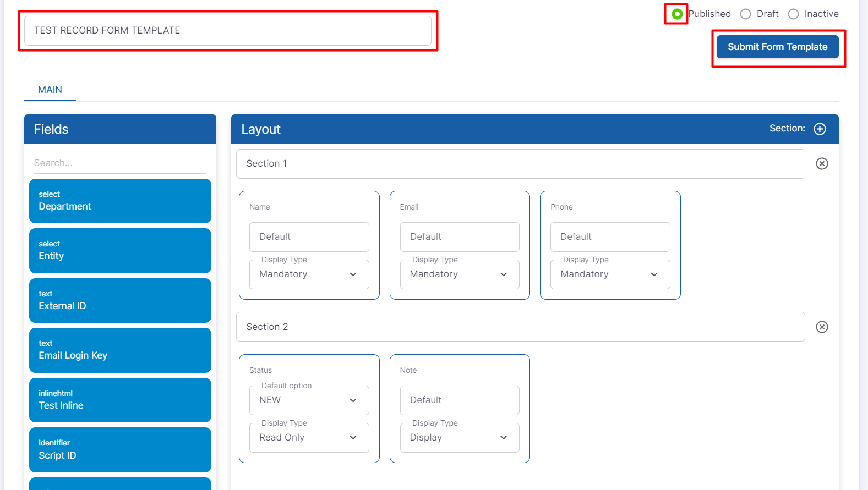Click the Fields search box
This screenshot has width=868, height=490.
click(x=120, y=163)
